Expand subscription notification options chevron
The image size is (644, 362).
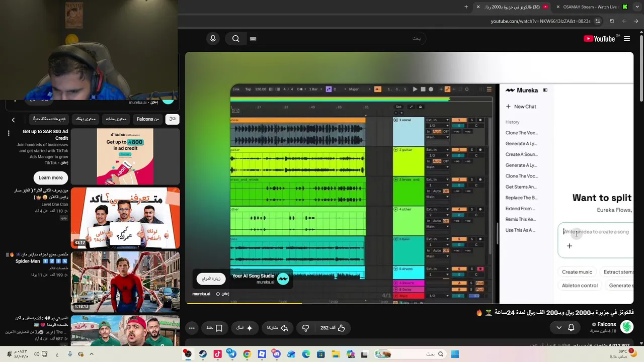[558, 328]
